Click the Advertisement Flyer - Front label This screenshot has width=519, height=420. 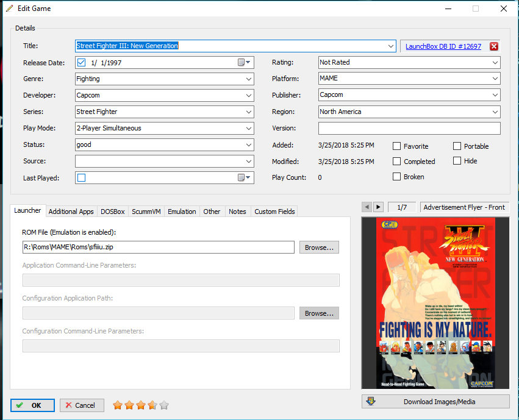pyautogui.click(x=464, y=207)
